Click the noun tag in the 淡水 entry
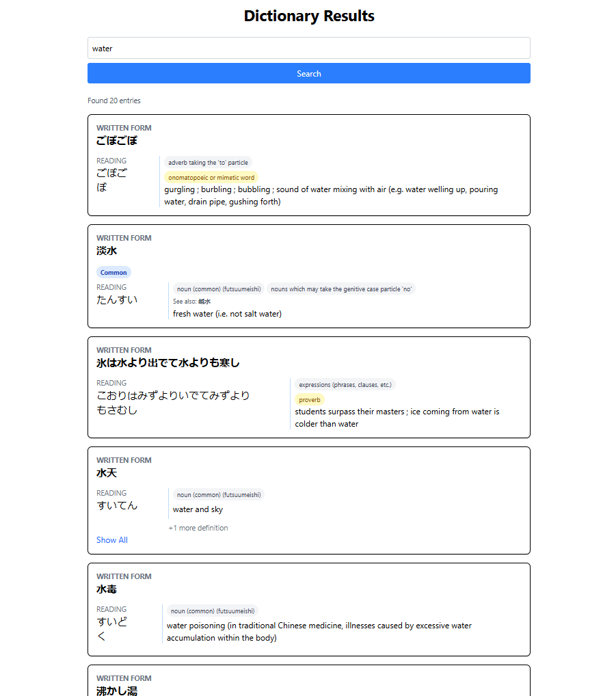This screenshot has width=616, height=696. coord(219,289)
